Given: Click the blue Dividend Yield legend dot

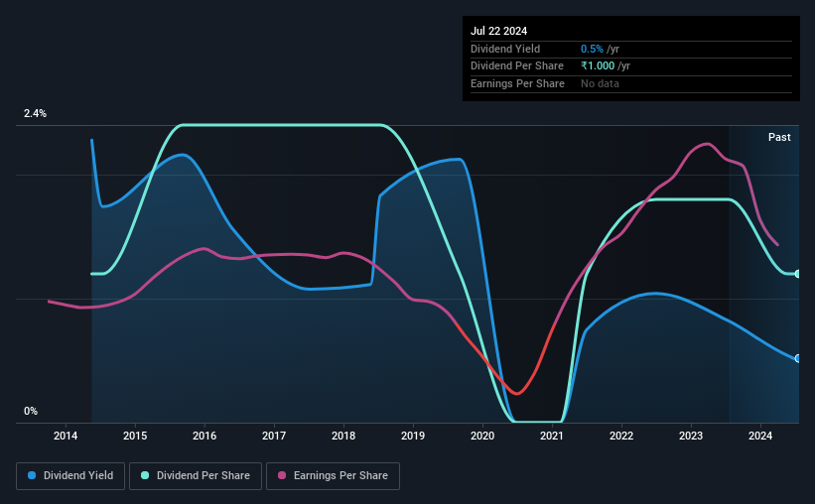Looking at the screenshot, I should (x=32, y=475).
